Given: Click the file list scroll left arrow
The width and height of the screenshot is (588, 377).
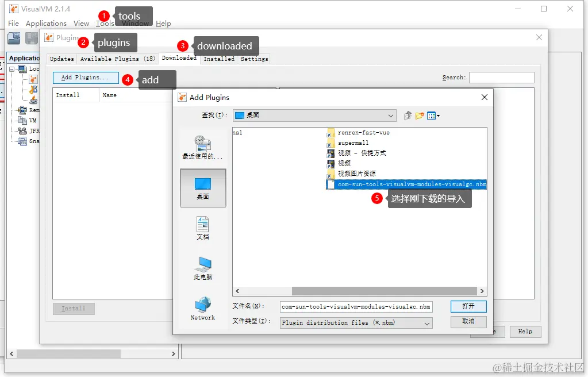Looking at the screenshot, I should pyautogui.click(x=237, y=291).
